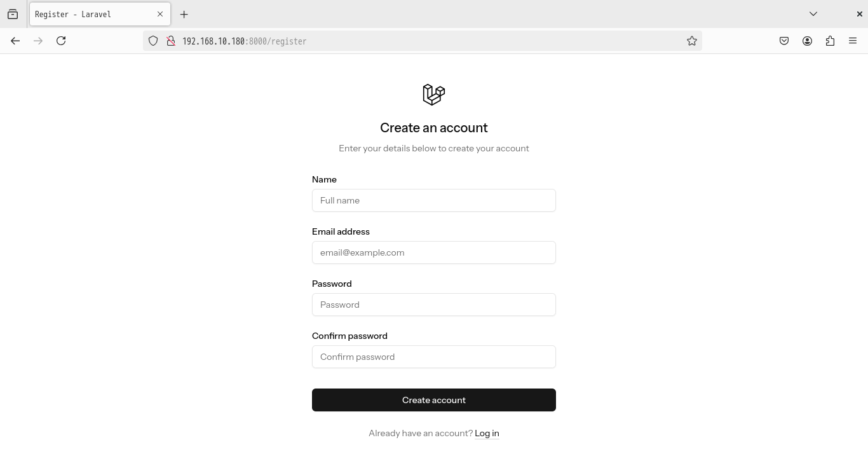Screen dimensions: 868x468
Task: Open the Firefox application menu
Action: coord(853,41)
